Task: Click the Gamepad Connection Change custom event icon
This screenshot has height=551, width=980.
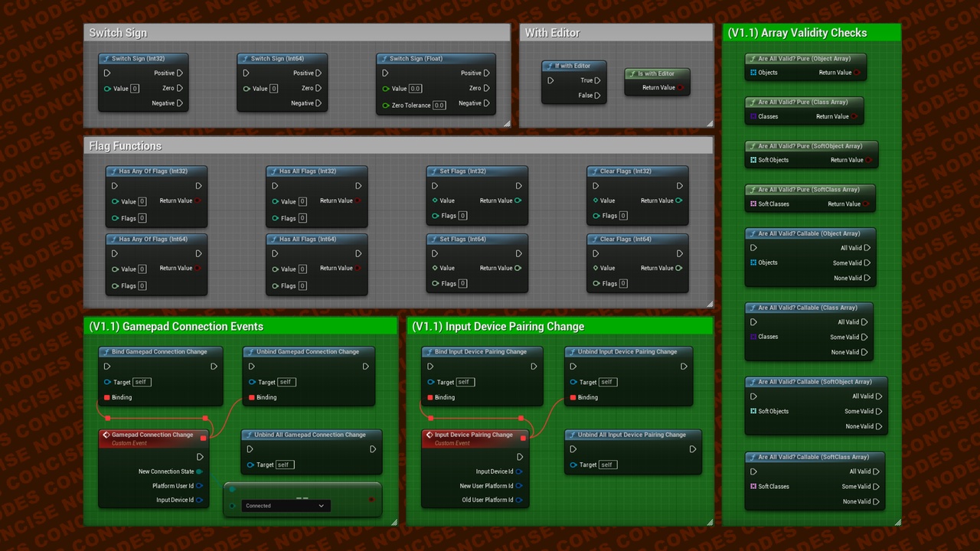Action: [106, 435]
